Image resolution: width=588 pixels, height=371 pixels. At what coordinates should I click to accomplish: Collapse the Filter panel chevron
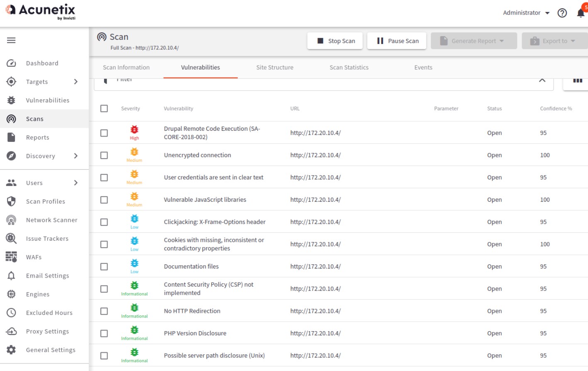pos(542,80)
